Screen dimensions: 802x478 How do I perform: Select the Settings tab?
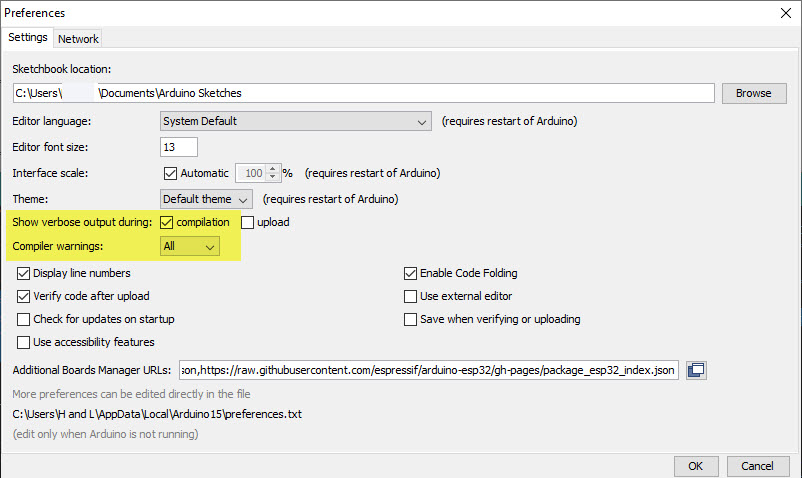click(28, 38)
